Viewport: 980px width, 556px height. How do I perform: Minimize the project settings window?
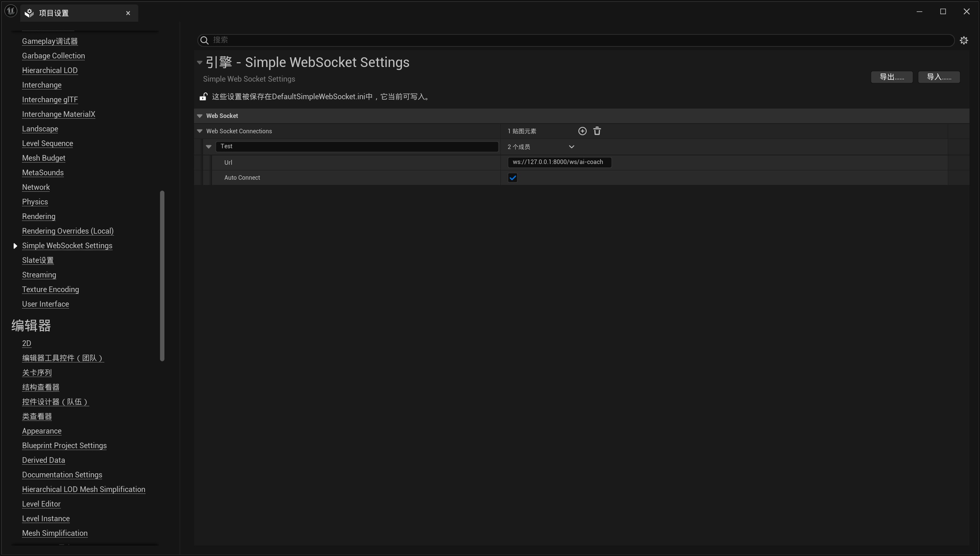(919, 11)
